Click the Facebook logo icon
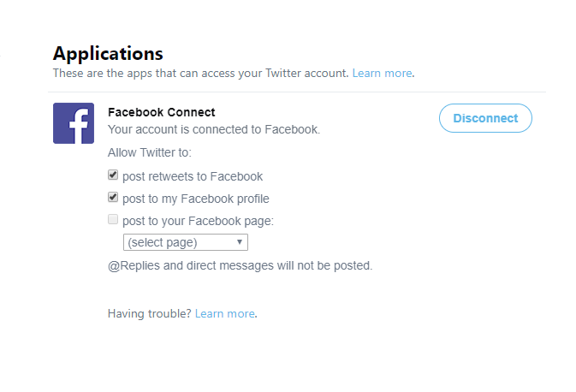Viewport: 576px width, 392px height. pos(74,123)
